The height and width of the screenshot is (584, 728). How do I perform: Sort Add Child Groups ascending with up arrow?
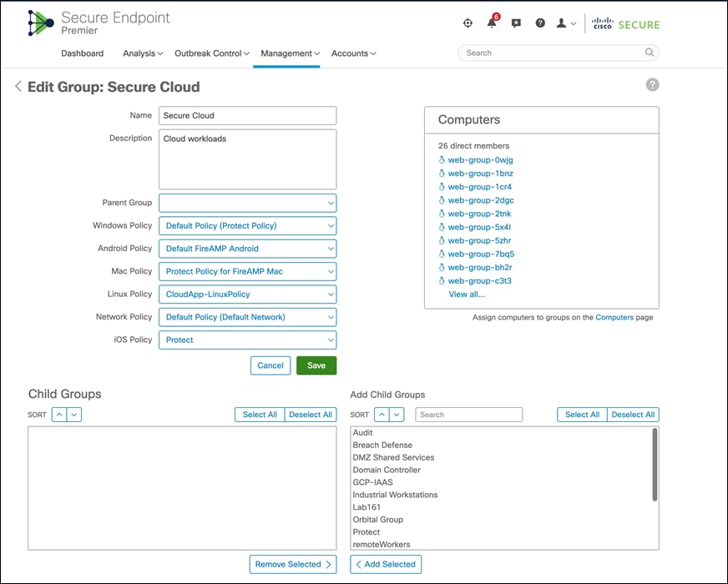point(382,415)
